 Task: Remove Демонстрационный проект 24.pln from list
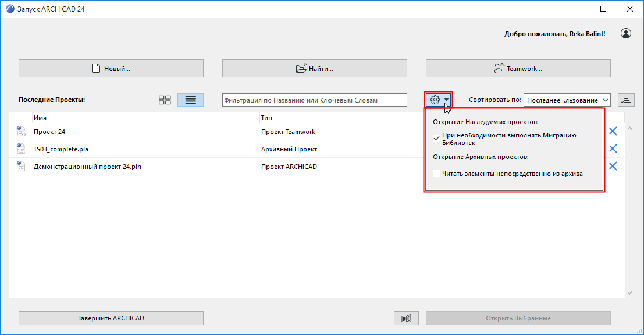click(x=613, y=166)
